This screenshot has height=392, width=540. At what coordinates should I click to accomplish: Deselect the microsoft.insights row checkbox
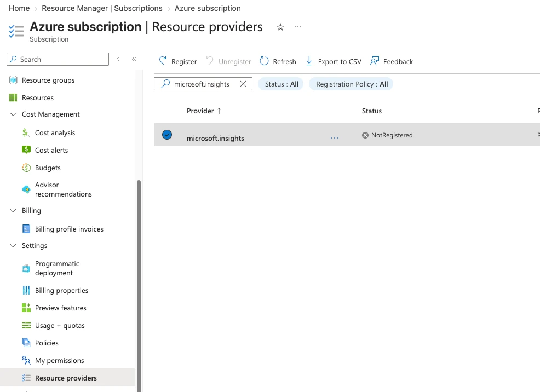(x=167, y=135)
